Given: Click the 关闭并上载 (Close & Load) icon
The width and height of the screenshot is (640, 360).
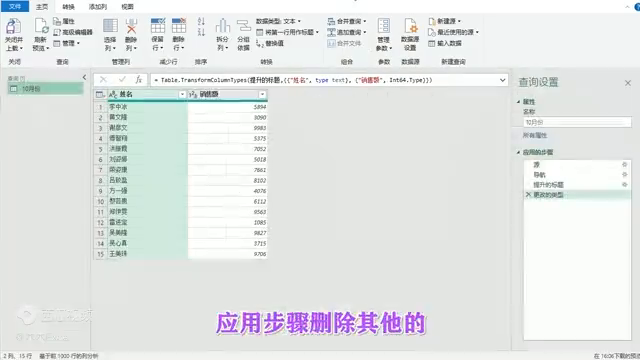Looking at the screenshot, I should (x=13, y=27).
